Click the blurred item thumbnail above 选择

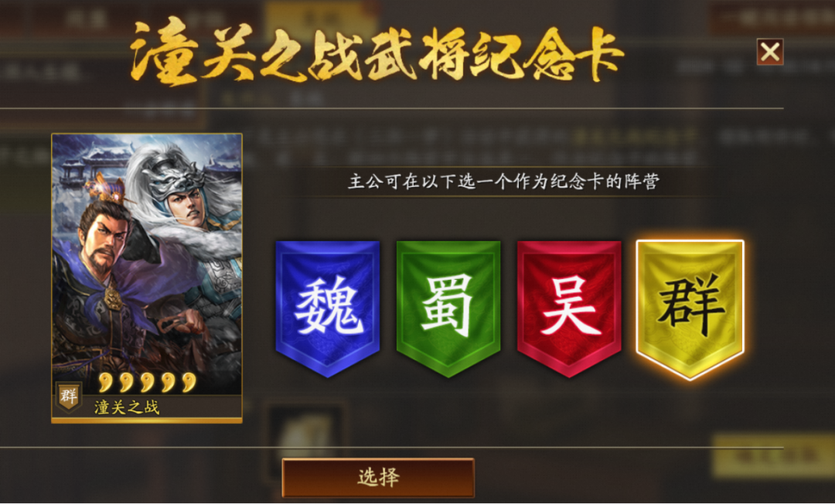click(305, 431)
